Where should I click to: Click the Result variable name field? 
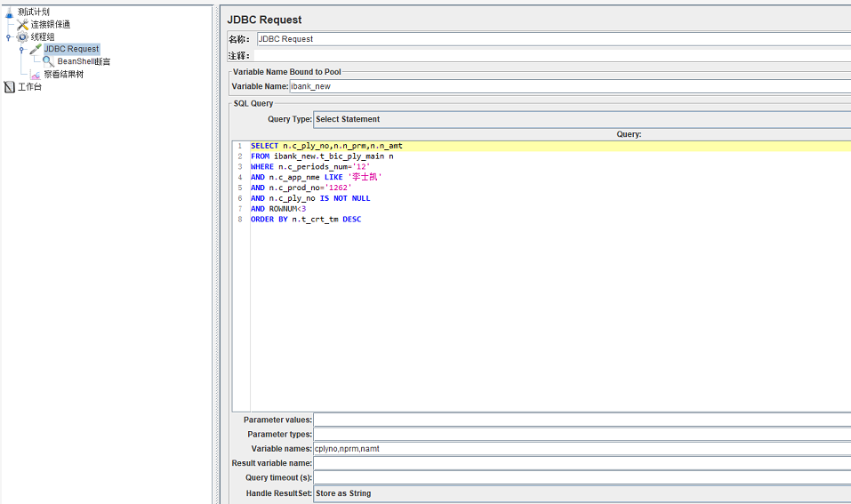click(x=582, y=463)
